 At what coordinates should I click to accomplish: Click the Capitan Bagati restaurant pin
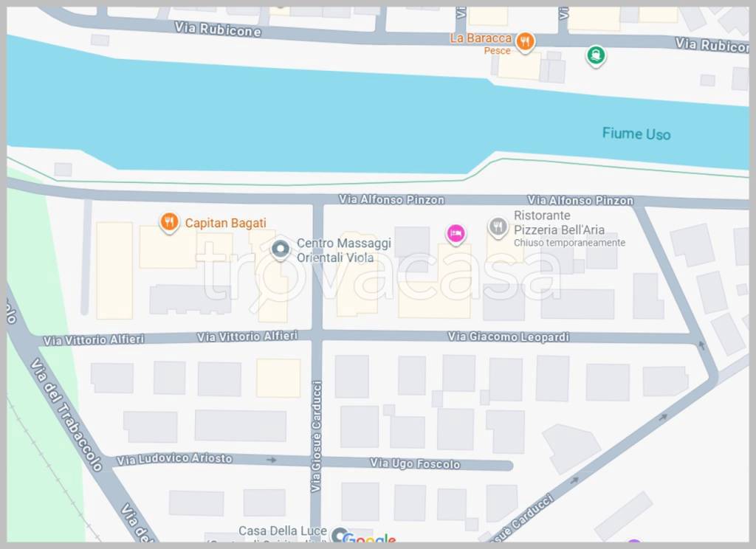point(169,223)
